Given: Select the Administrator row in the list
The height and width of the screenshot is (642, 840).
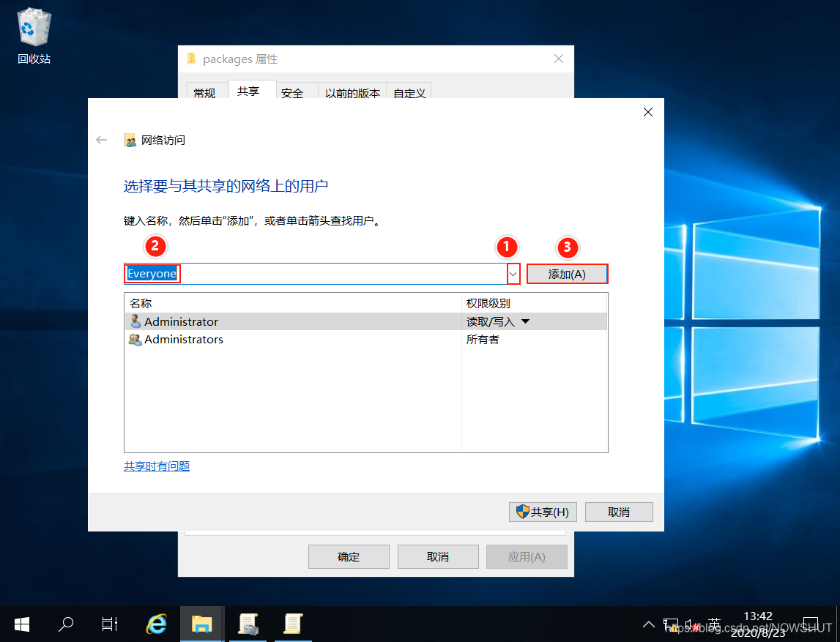Looking at the screenshot, I should [366, 321].
